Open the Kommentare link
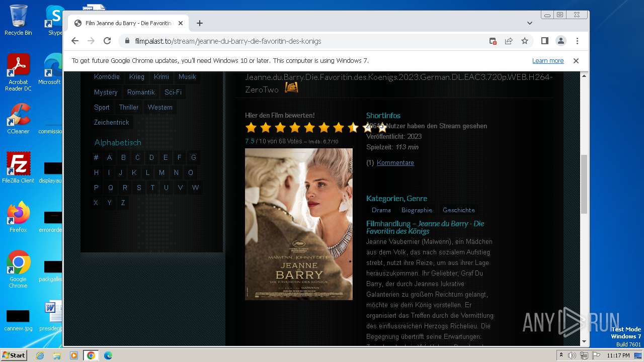Screen dimensions: 644x362 tap(395, 162)
